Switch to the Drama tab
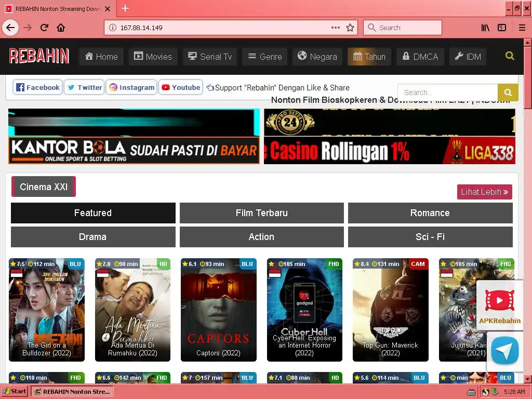 coord(93,236)
